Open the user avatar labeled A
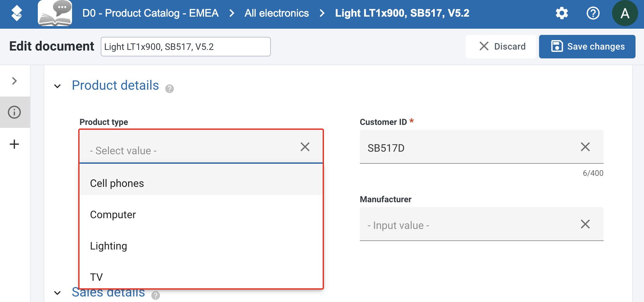 (x=625, y=13)
